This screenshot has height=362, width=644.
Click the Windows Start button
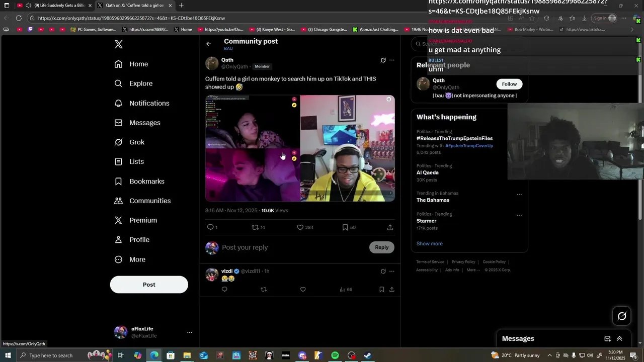click(x=8, y=355)
